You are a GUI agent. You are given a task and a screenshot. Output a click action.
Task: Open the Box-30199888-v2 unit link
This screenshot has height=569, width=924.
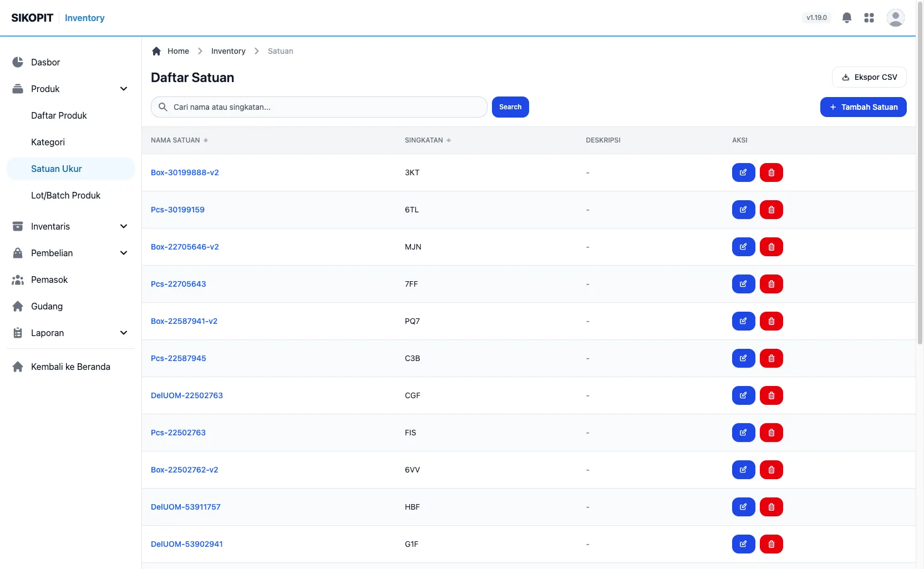coord(185,172)
